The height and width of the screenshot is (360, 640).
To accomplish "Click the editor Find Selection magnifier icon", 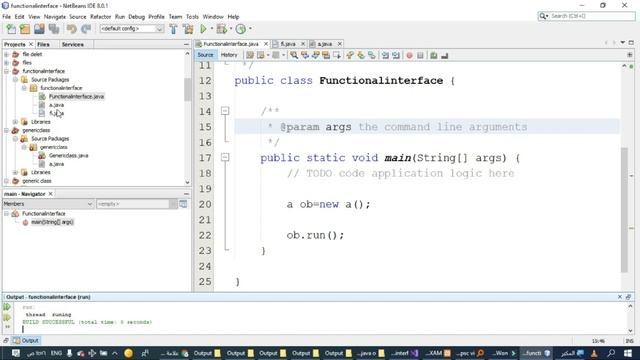I will pos(294,56).
